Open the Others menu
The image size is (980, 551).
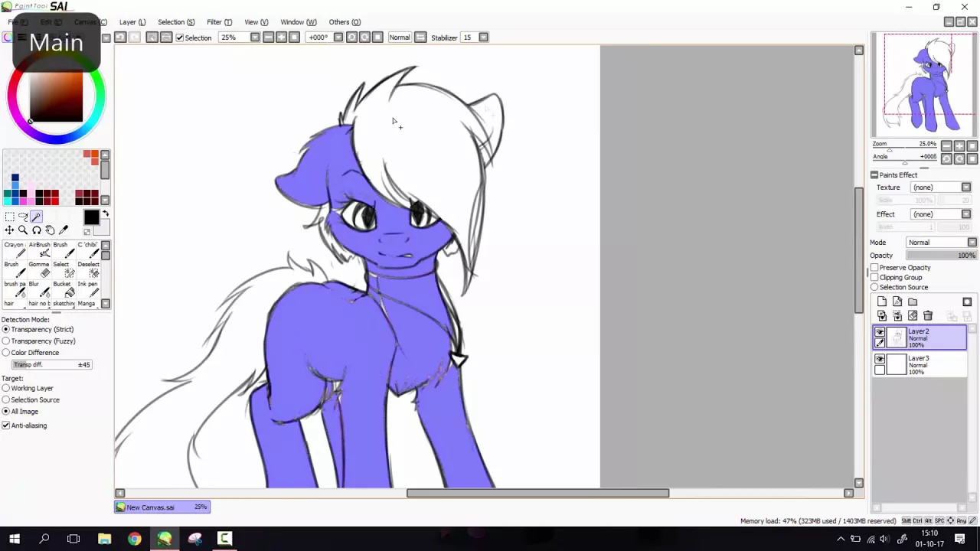tap(345, 22)
